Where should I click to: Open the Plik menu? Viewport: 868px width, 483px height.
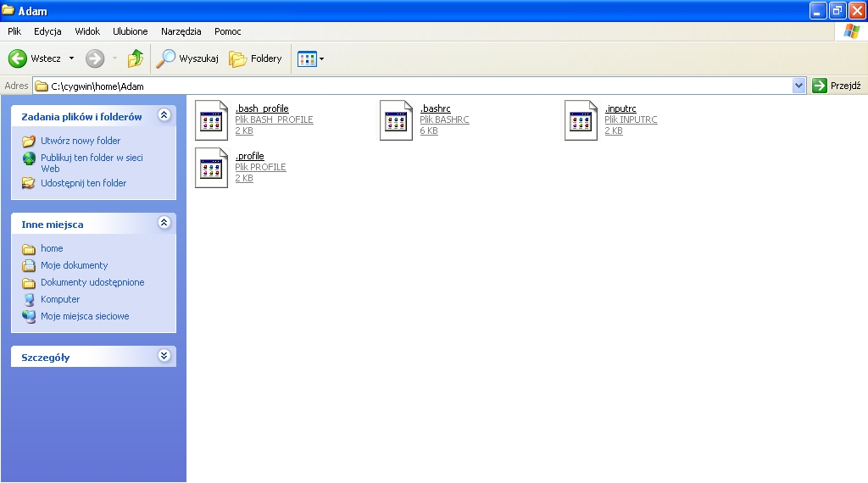[14, 31]
